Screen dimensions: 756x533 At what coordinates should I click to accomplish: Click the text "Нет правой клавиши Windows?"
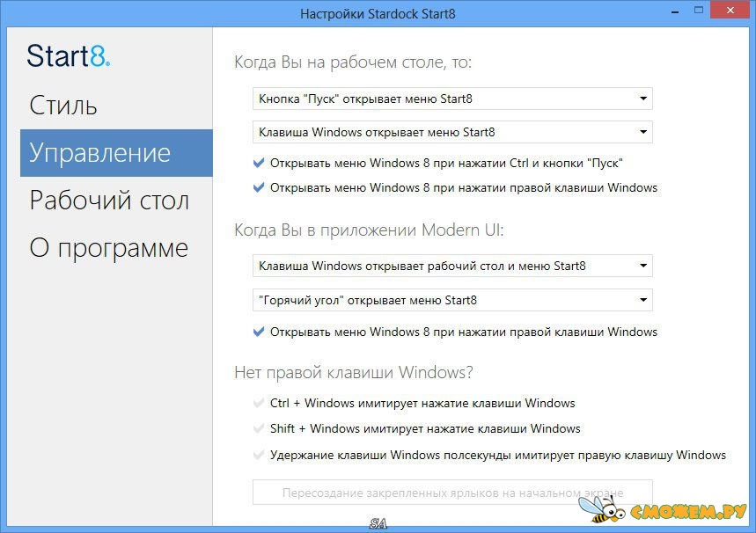pyautogui.click(x=354, y=373)
